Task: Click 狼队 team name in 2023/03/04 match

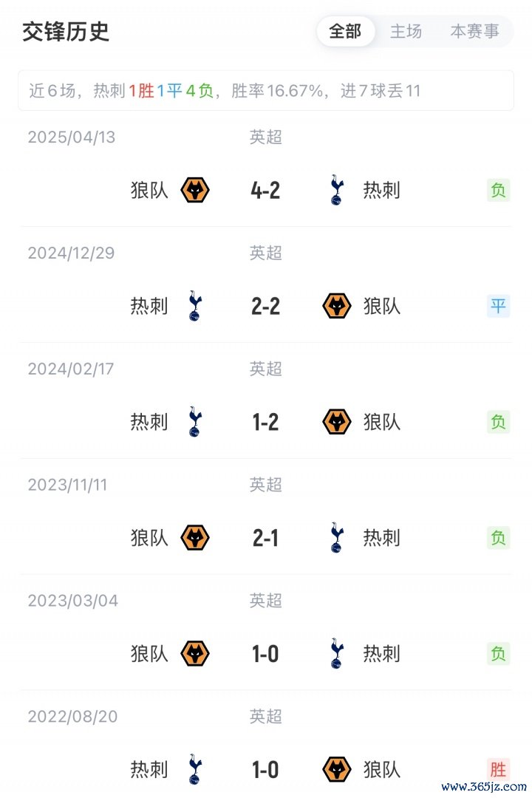Action: tap(149, 654)
